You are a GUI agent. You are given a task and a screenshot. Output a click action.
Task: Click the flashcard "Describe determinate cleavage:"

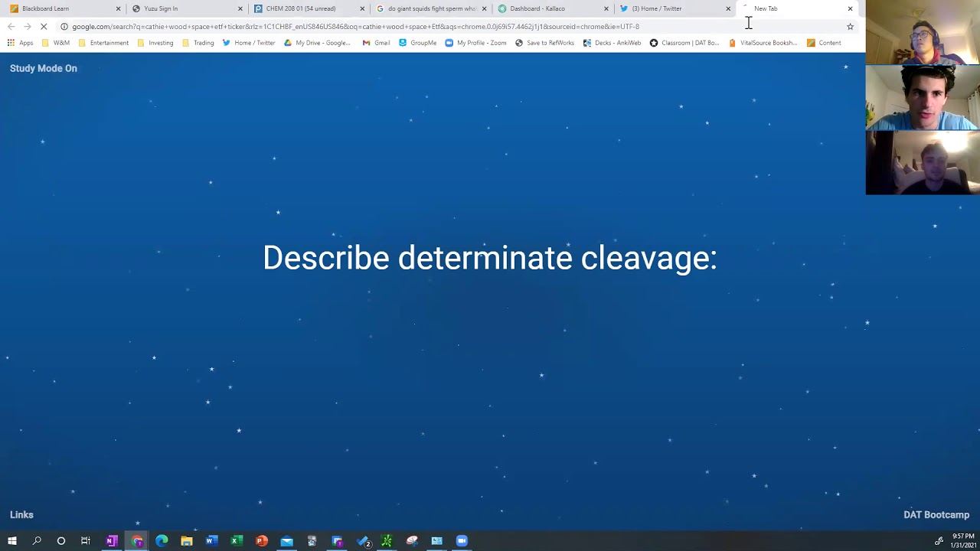[490, 258]
